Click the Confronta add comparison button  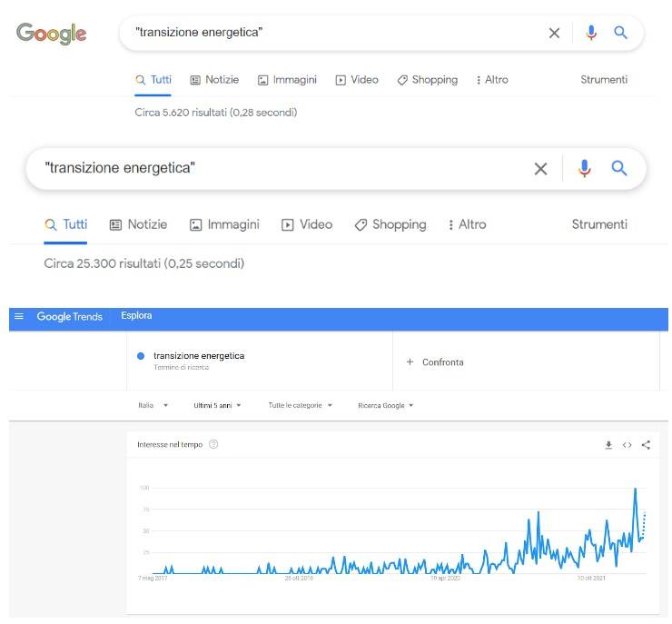click(x=435, y=362)
